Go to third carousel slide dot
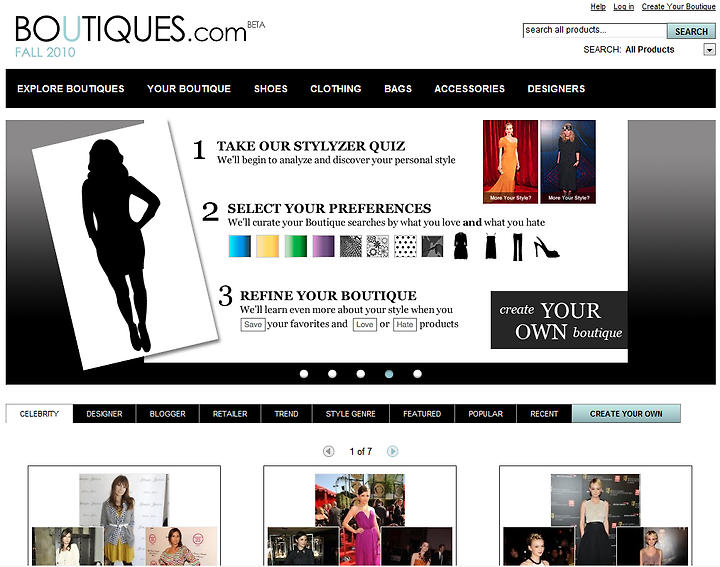The image size is (720, 567). [x=361, y=374]
